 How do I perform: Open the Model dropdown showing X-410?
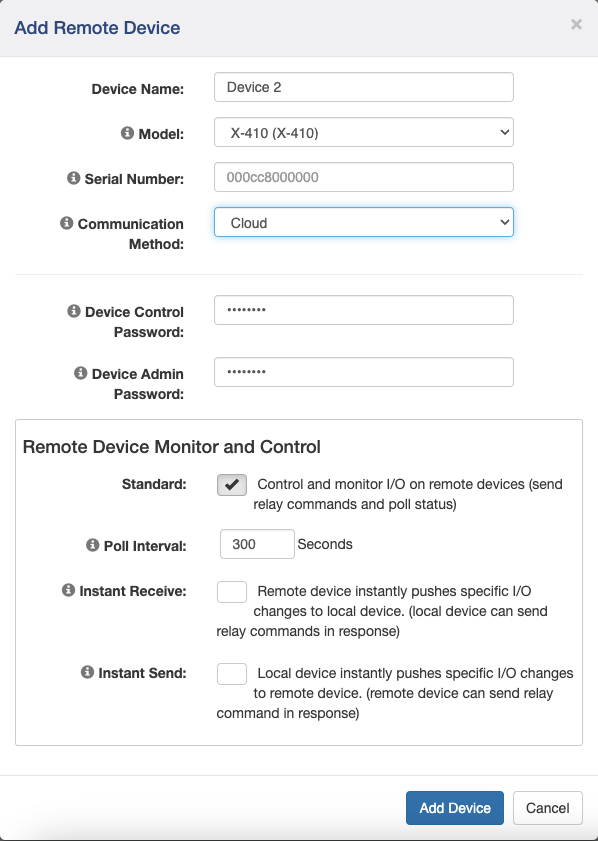coord(363,131)
